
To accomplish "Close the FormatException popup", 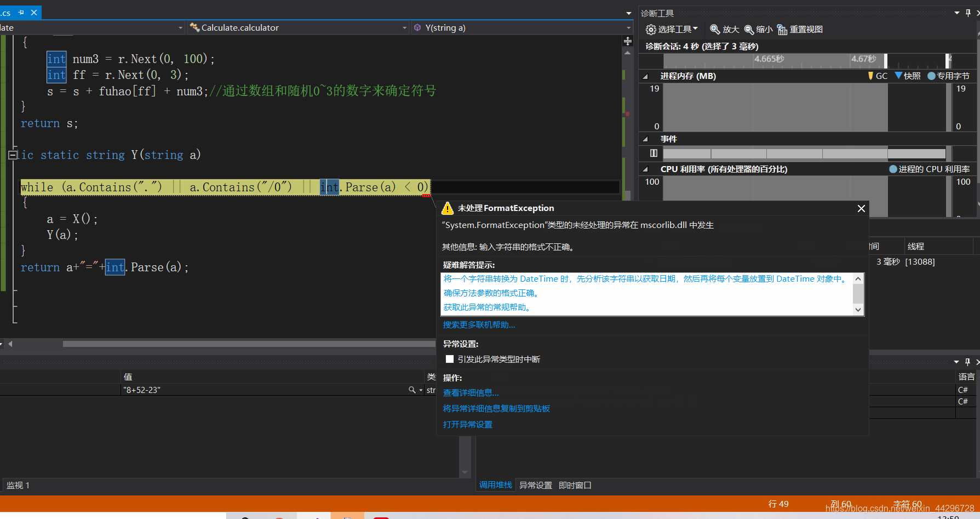I will 861,208.
